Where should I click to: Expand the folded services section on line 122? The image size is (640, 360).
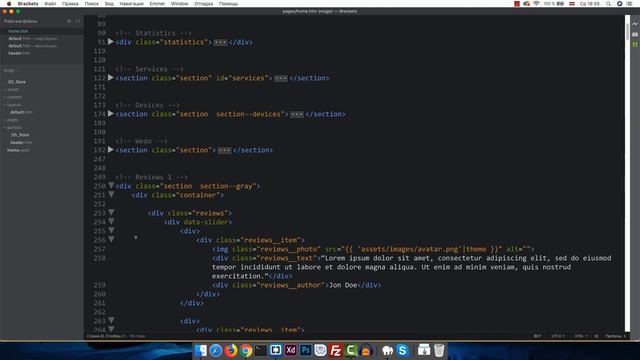111,78
